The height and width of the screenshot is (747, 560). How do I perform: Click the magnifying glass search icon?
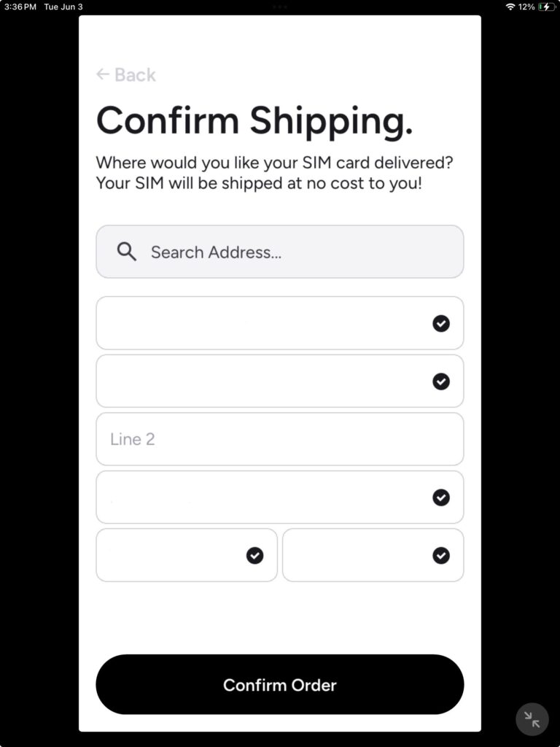[x=127, y=252]
